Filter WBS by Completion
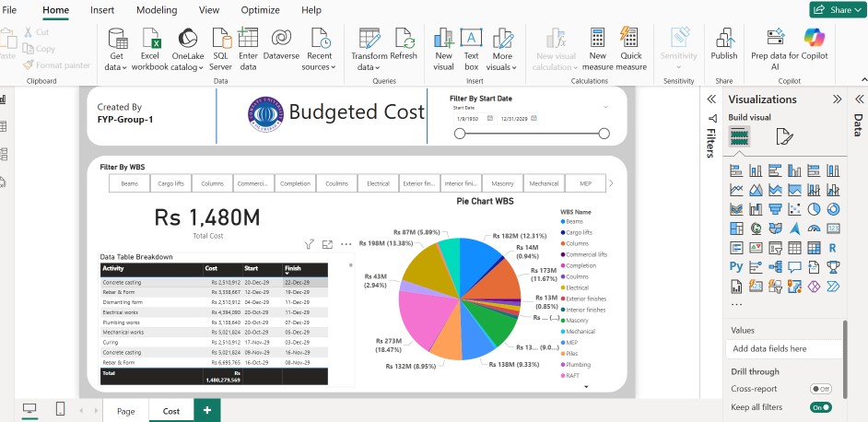 (x=295, y=183)
